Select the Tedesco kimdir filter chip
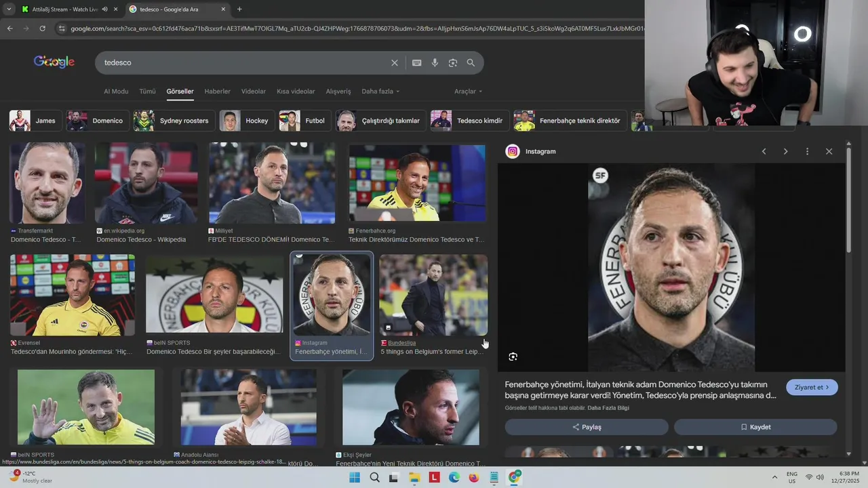Image resolution: width=868 pixels, height=488 pixels. (x=469, y=121)
